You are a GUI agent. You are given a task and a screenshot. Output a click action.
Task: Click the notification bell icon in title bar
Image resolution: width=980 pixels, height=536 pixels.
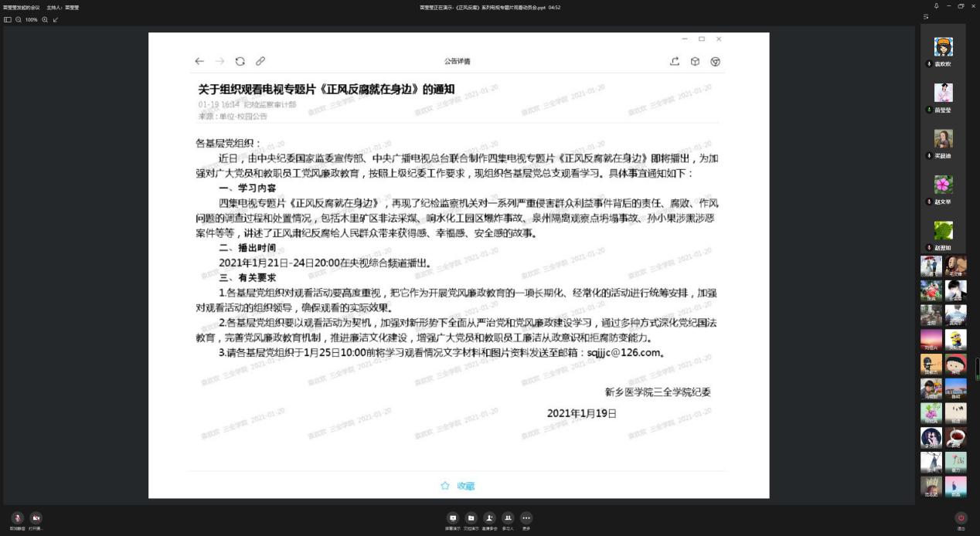pos(937,6)
